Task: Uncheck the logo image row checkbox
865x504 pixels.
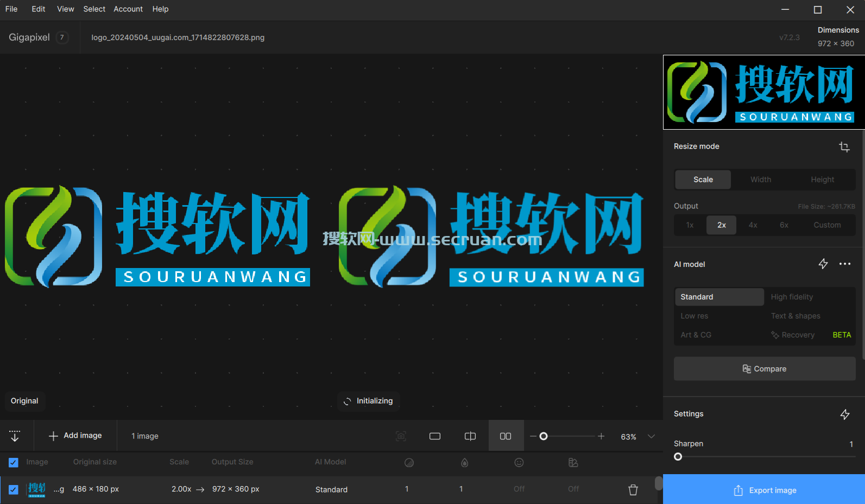Action: pos(14,489)
